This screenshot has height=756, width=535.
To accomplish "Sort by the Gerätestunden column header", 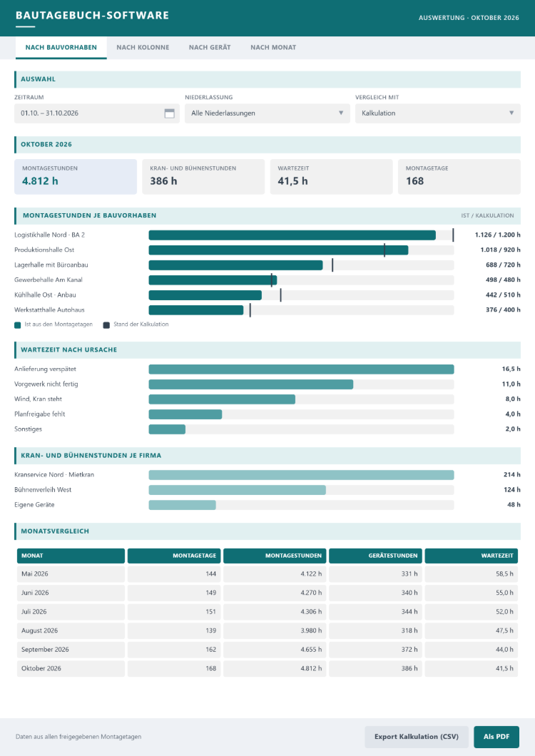I will pyautogui.click(x=375, y=556).
